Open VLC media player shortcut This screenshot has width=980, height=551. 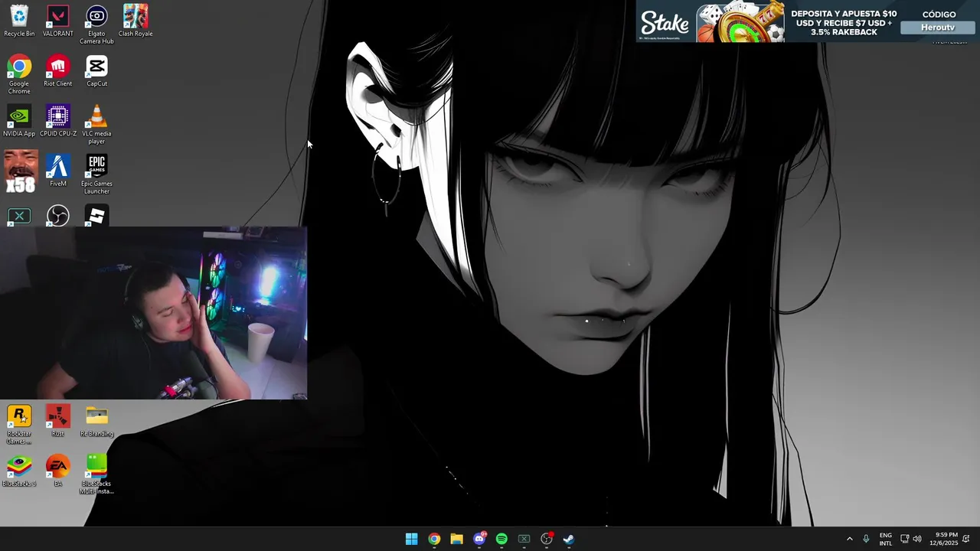[96, 125]
